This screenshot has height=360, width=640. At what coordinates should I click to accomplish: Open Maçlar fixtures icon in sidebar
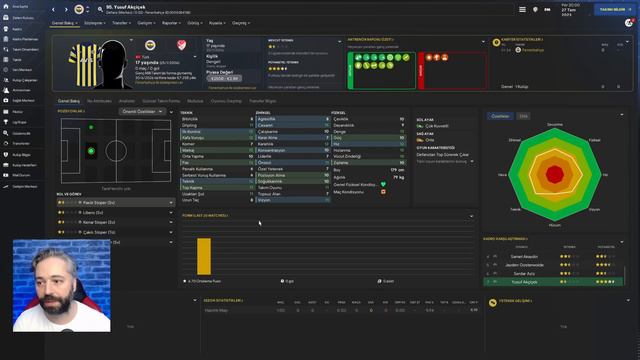(6, 111)
